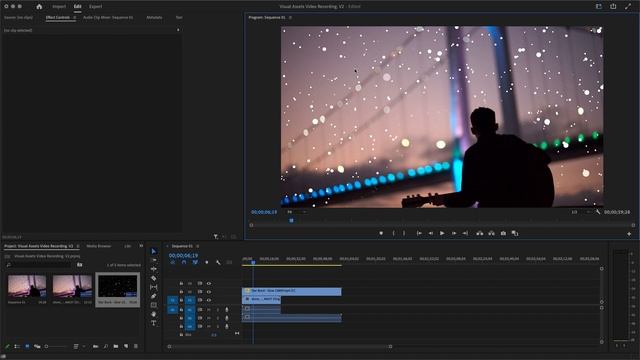
Task: Toggle lock on the V3 track
Action: pos(181,283)
